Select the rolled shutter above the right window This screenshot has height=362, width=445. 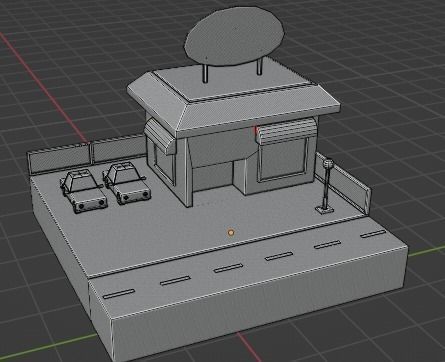pyautogui.click(x=287, y=132)
